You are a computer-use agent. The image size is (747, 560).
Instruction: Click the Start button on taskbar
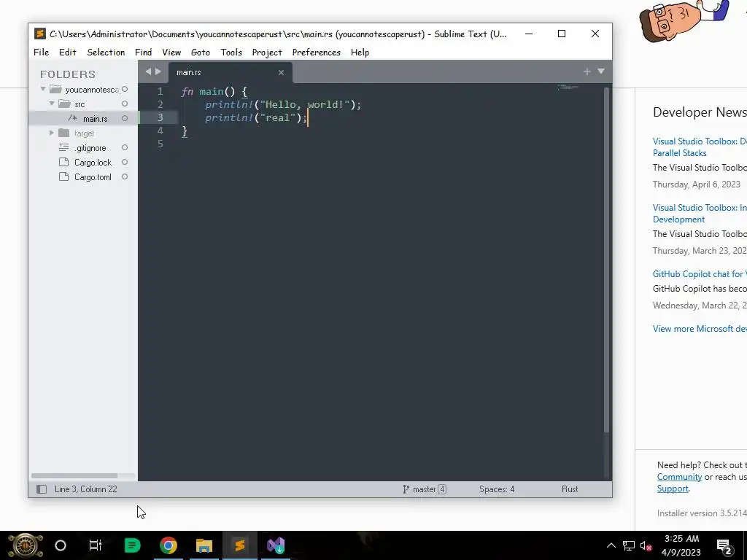point(26,545)
